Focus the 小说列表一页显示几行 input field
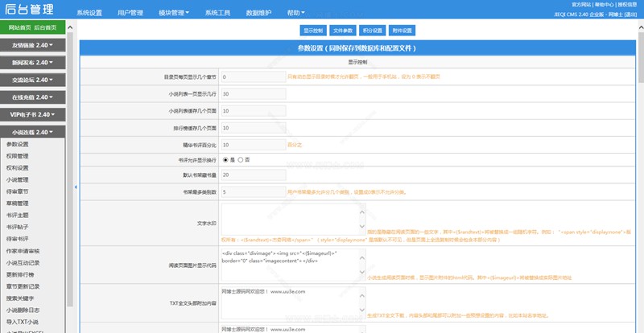The height and width of the screenshot is (333, 644). point(254,94)
